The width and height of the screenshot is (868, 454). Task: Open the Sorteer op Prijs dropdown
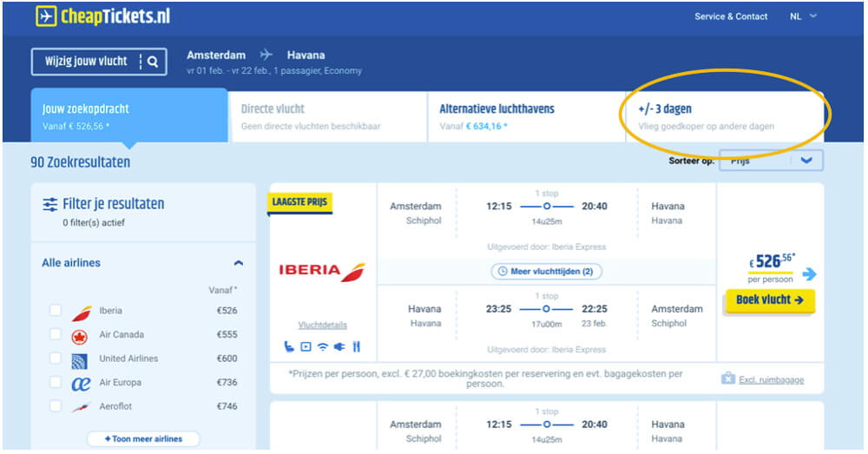771,161
